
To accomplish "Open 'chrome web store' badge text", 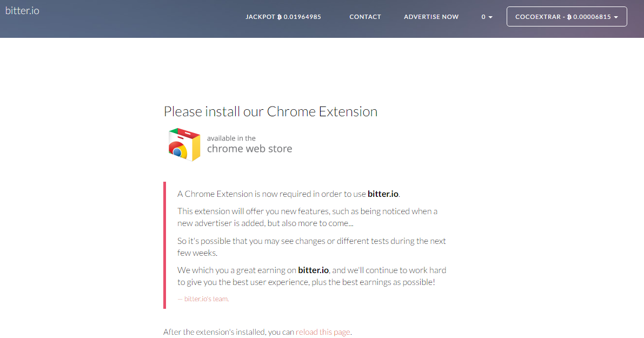I will tap(249, 149).
